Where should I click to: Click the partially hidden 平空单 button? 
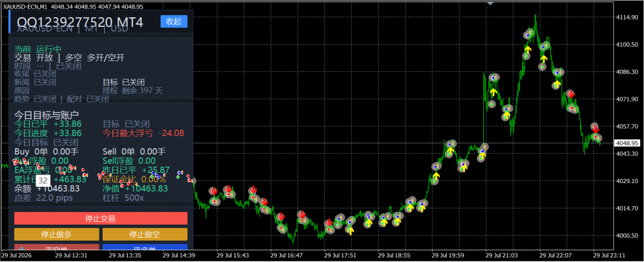tap(57, 247)
